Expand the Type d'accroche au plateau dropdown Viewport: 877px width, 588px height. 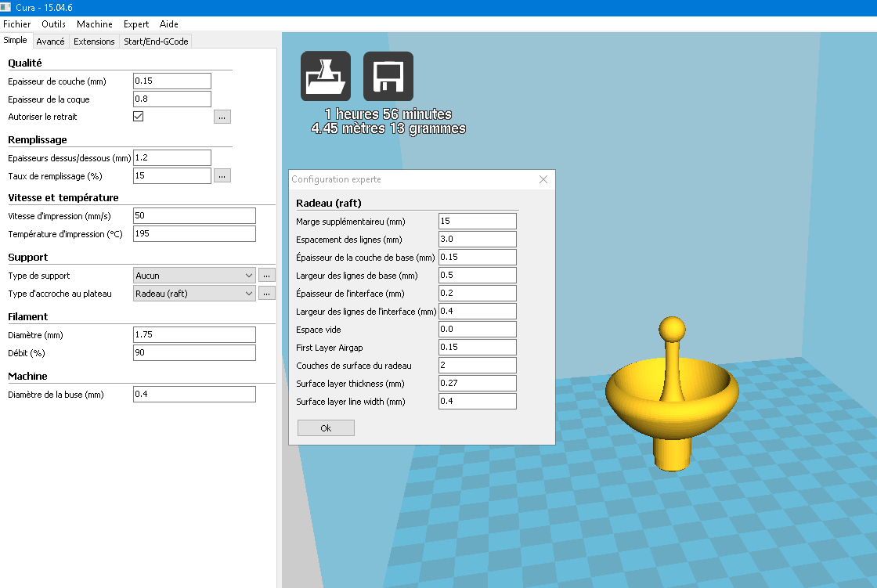point(194,293)
